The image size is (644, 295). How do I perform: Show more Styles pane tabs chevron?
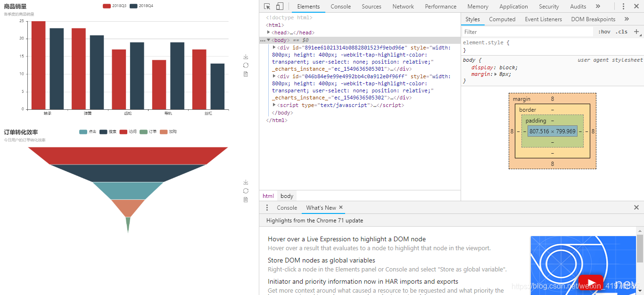pos(627,19)
